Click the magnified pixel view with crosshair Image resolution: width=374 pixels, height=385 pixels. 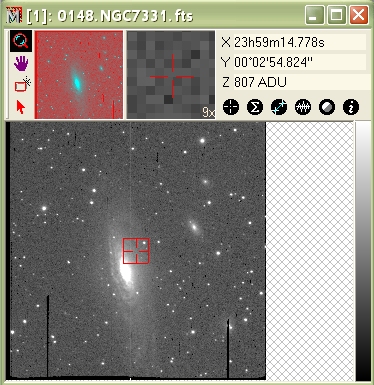click(171, 75)
